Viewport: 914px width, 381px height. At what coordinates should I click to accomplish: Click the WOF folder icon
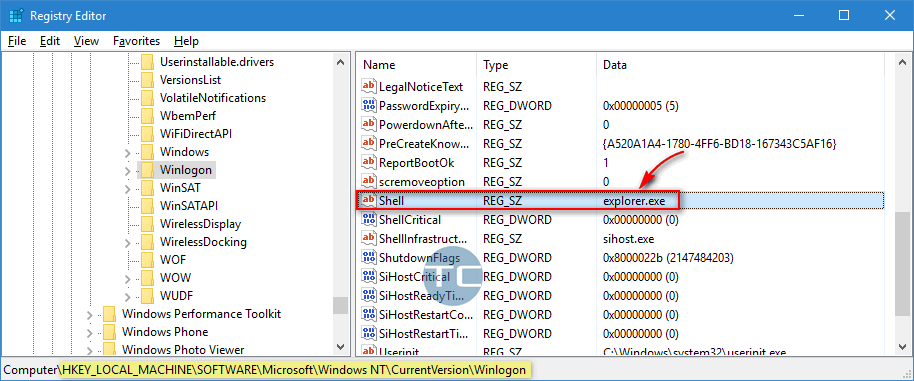(148, 260)
